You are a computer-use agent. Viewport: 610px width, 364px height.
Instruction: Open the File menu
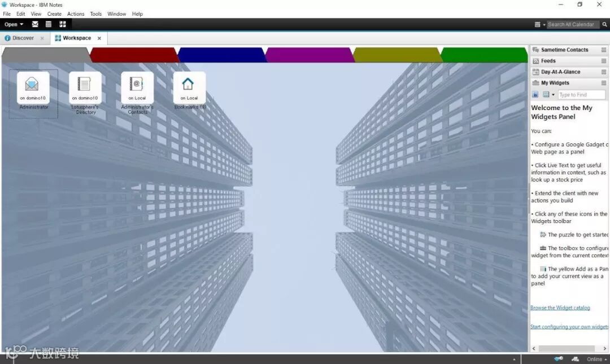point(7,14)
